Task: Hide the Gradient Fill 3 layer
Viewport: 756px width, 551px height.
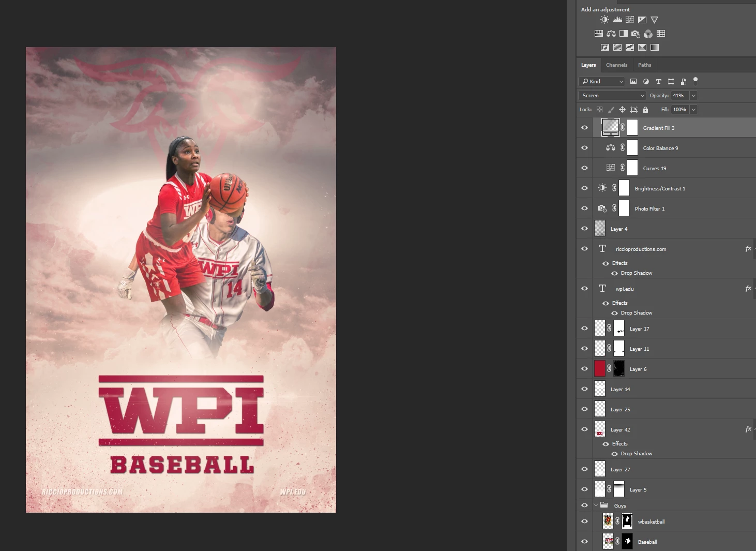Action: [585, 128]
